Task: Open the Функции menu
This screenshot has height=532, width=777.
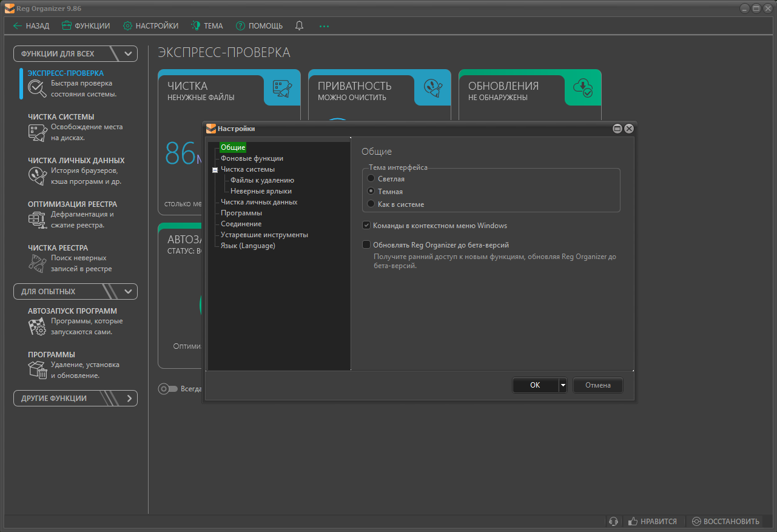Action: pos(86,26)
